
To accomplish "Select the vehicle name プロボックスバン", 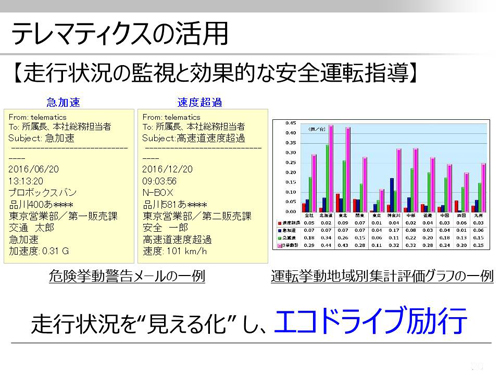I will point(43,192).
